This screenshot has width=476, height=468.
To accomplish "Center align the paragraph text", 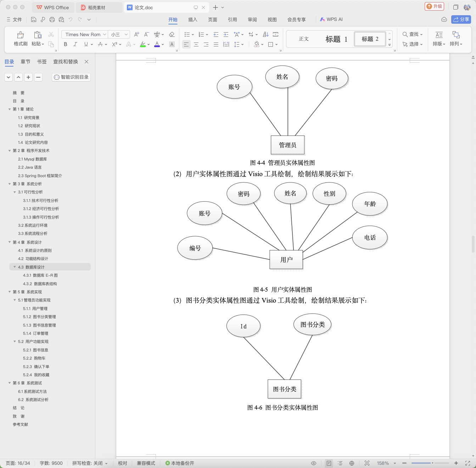I will point(196,44).
